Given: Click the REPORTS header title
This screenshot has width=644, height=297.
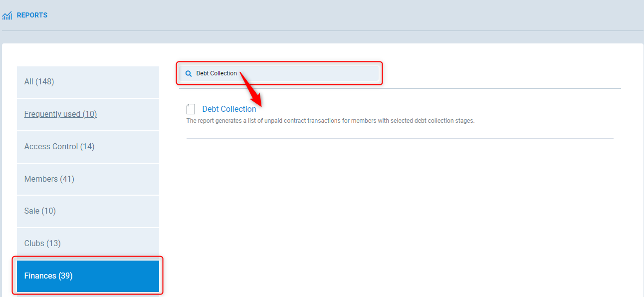Looking at the screenshot, I should coord(32,15).
